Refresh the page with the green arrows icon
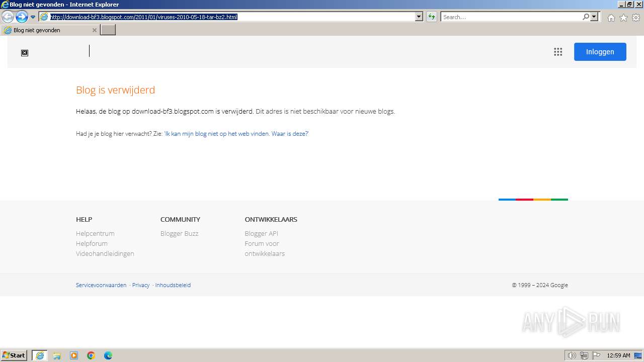 click(432, 17)
